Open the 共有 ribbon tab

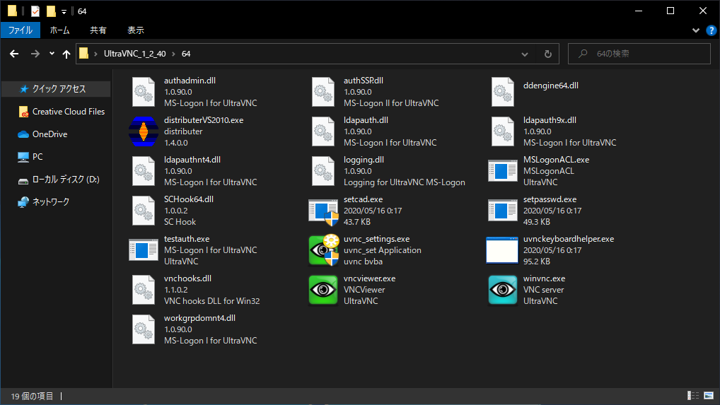(x=98, y=30)
